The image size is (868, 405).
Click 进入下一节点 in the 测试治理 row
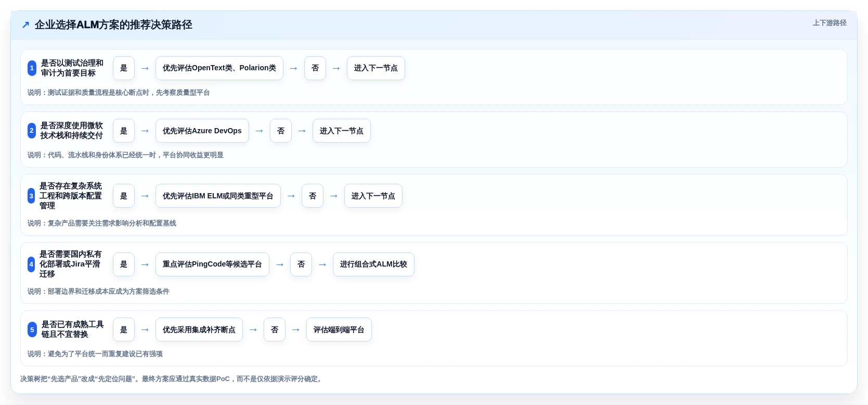click(376, 68)
